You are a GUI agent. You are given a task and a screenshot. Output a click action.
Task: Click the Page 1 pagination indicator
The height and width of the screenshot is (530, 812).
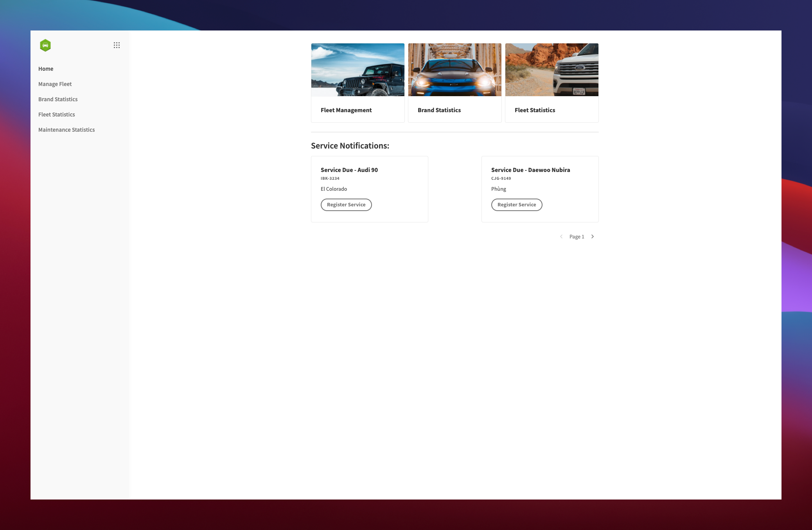coord(577,236)
